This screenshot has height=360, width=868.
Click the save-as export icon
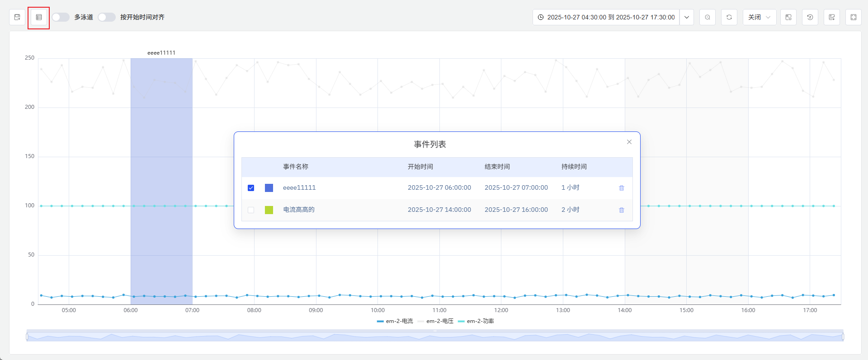17,17
